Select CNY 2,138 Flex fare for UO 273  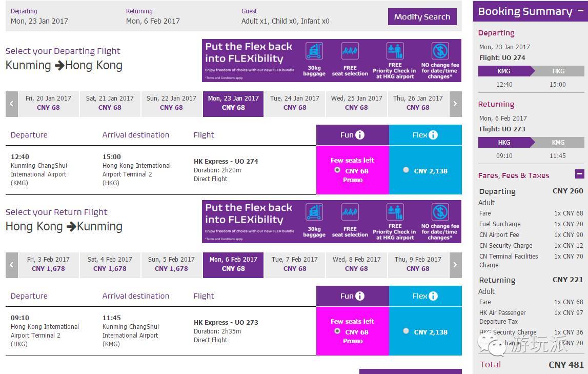[406, 331]
